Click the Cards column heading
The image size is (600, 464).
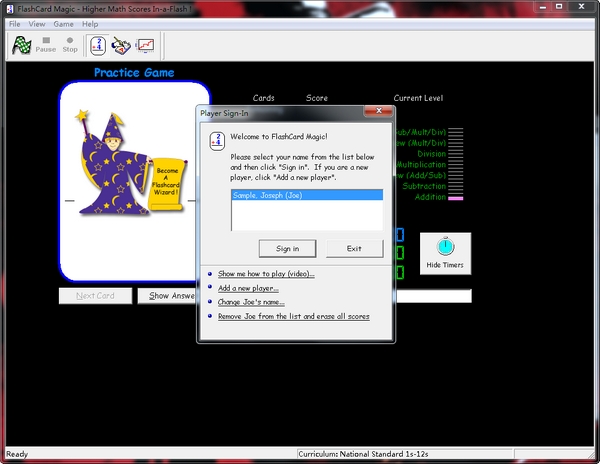click(x=264, y=98)
